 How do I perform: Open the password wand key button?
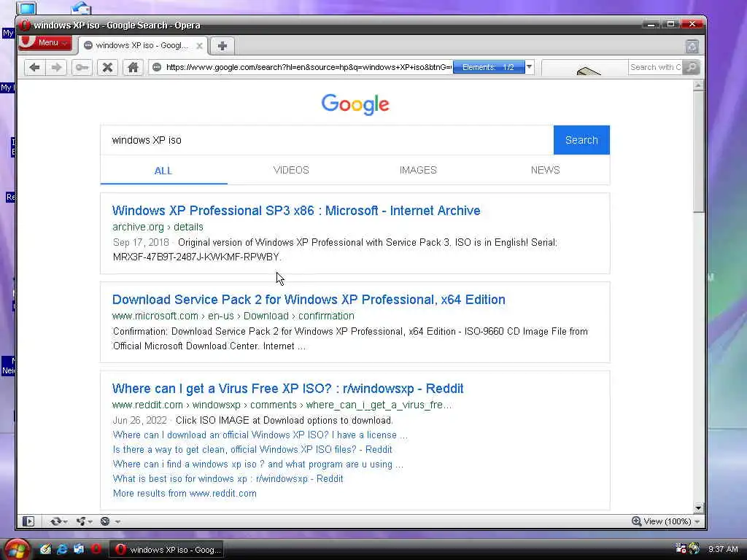pos(82,67)
